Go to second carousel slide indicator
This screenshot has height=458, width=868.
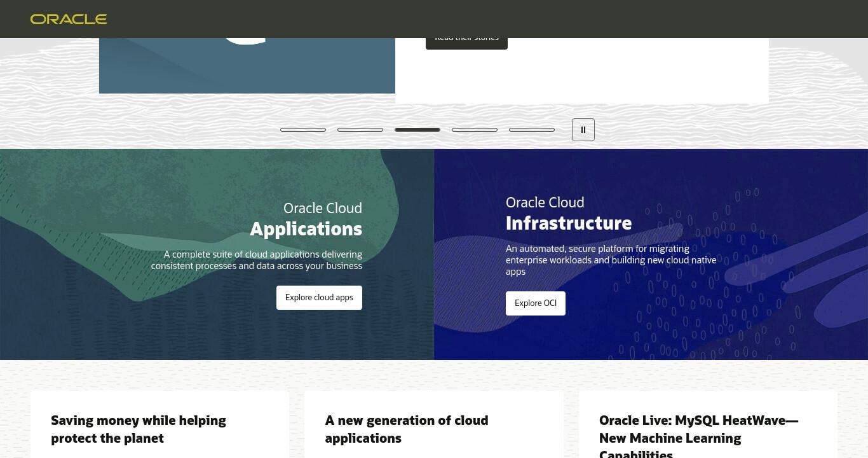point(360,130)
